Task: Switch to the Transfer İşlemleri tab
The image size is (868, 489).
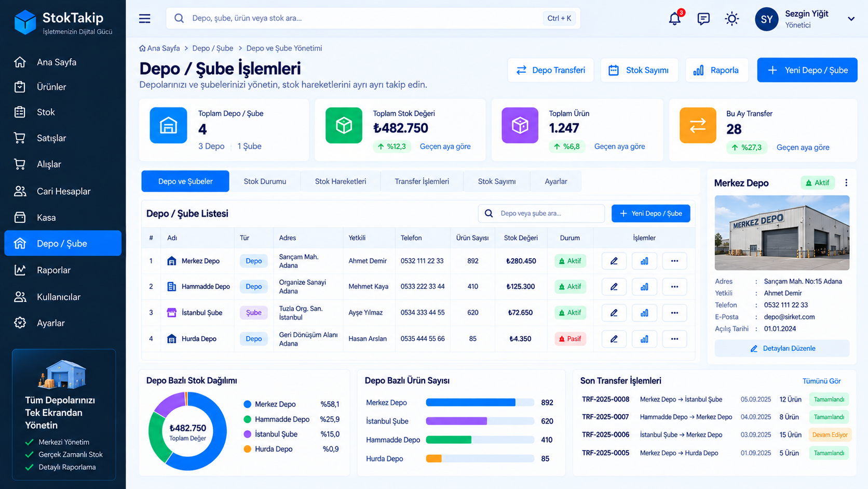Action: tap(422, 181)
